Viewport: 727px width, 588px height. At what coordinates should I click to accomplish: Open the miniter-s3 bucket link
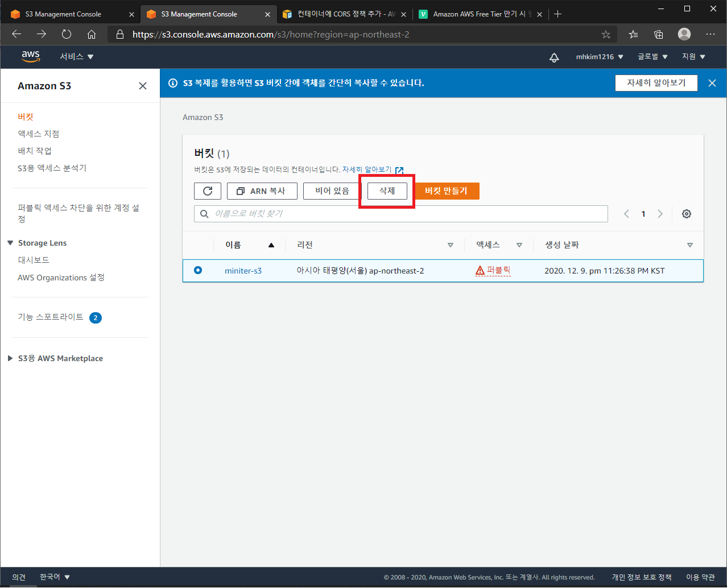[243, 271]
